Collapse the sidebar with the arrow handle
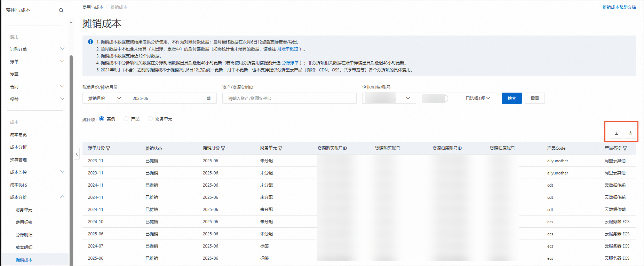 pos(77,154)
